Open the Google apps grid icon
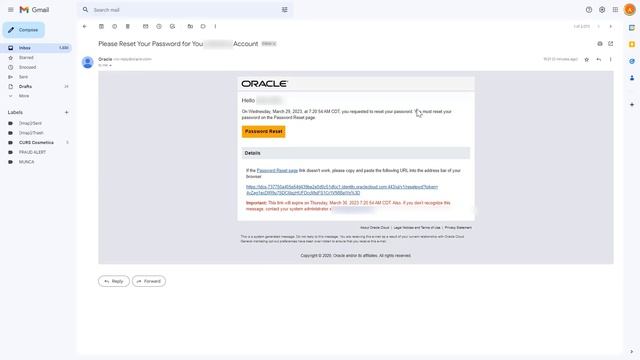Screen dimensions: 640x360 (x=615, y=10)
